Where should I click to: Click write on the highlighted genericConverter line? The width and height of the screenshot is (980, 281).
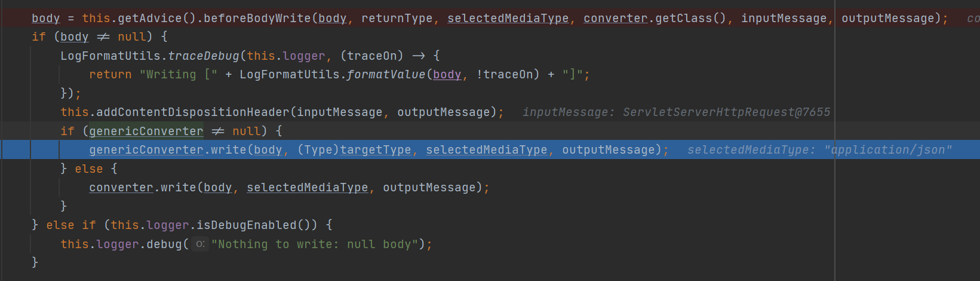[x=229, y=149]
